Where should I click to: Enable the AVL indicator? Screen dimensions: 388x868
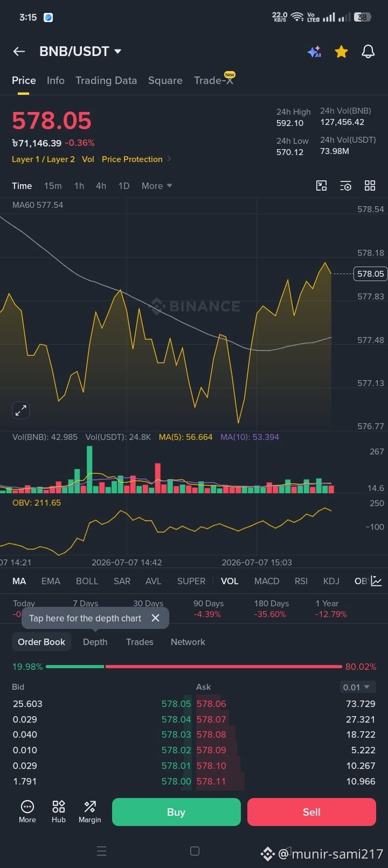[x=154, y=581]
